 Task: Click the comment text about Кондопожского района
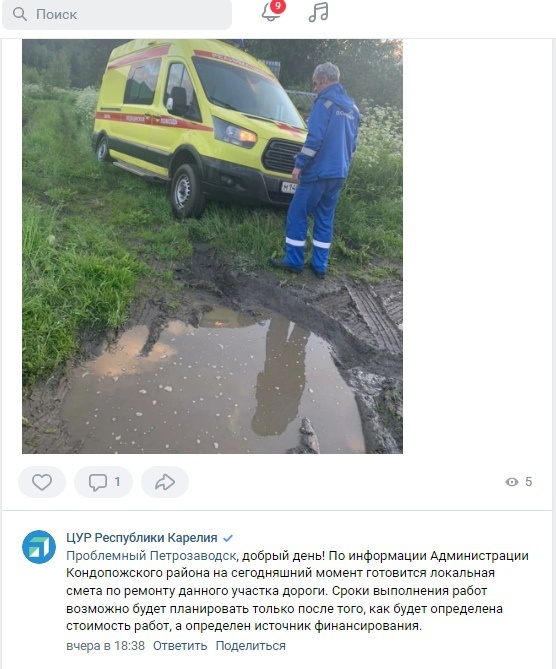[x=297, y=591]
